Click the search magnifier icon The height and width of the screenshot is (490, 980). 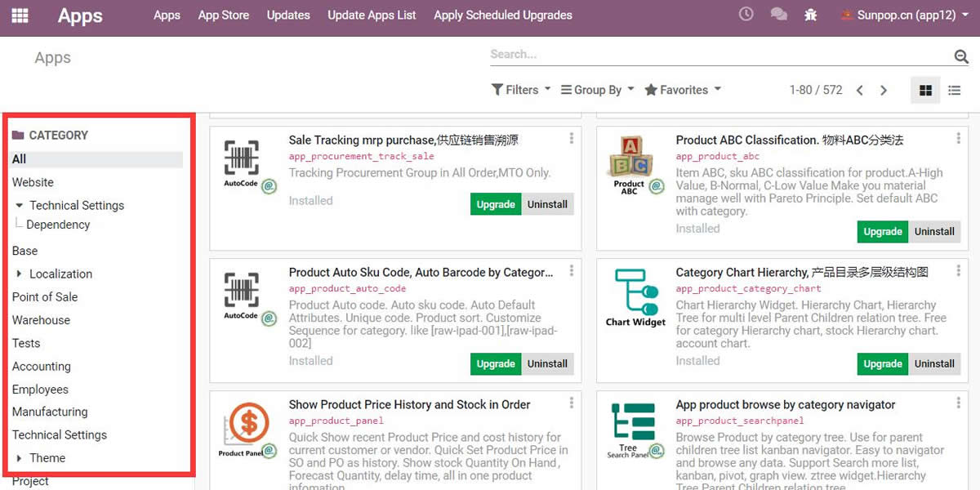961,56
